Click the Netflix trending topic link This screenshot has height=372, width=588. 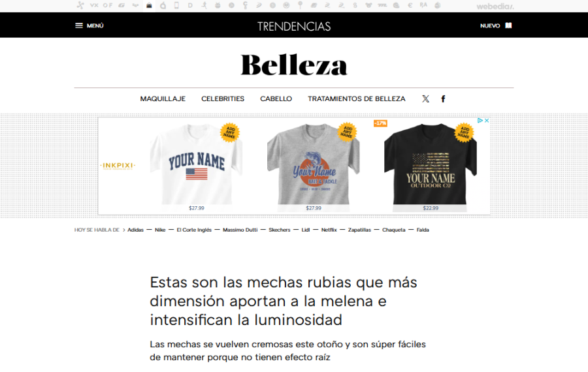[329, 230]
